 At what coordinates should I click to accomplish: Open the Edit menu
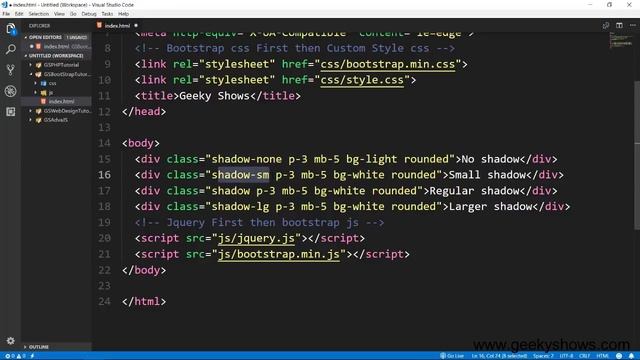click(x=19, y=14)
